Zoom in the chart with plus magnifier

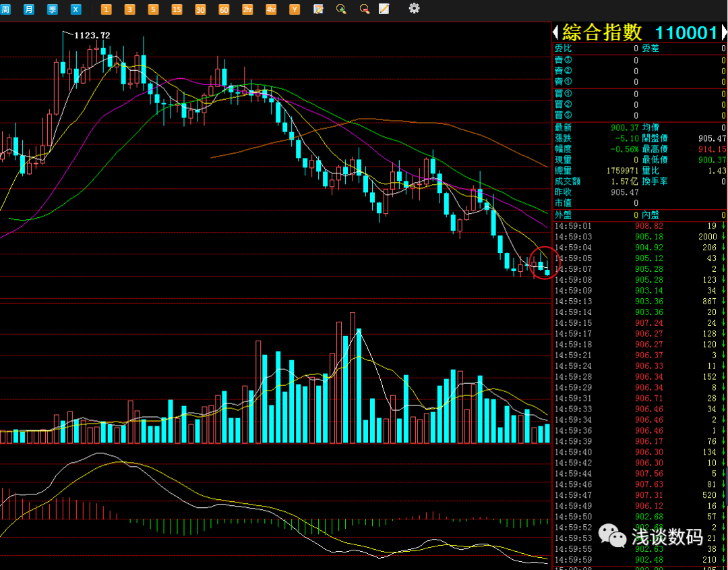click(x=341, y=9)
